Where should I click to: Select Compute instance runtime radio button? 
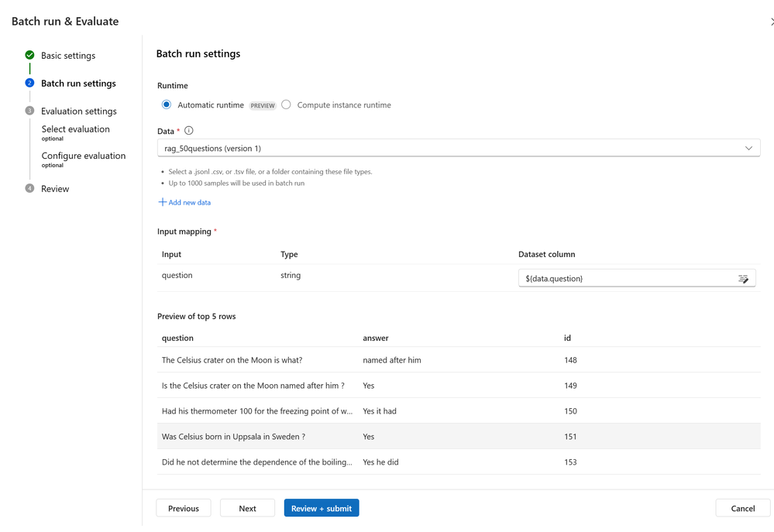pos(286,105)
